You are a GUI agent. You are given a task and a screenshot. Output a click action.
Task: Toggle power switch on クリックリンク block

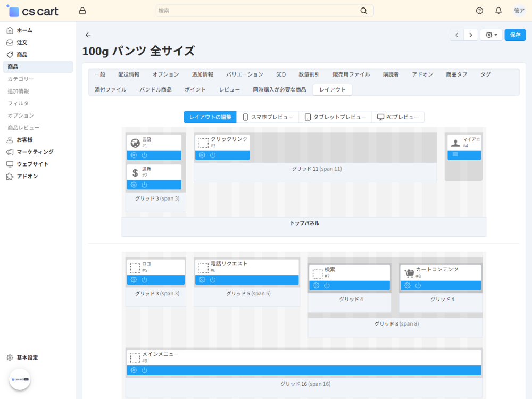click(213, 155)
